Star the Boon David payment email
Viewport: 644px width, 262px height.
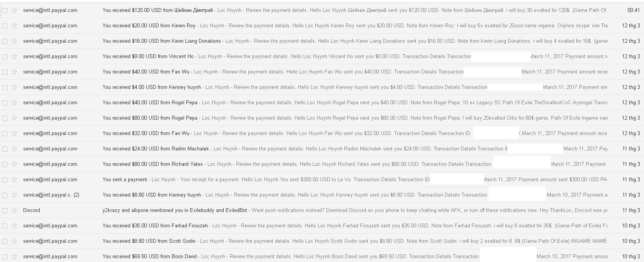tap(15, 257)
